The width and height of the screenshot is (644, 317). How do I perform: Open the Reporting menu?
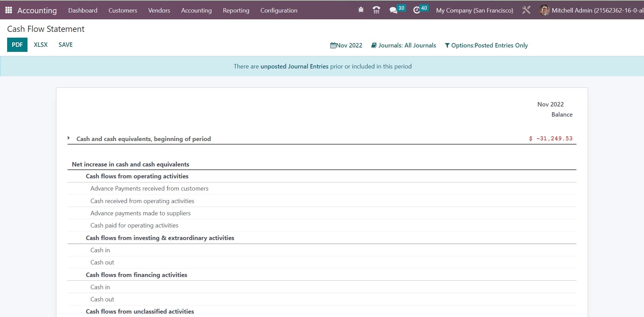[236, 11]
